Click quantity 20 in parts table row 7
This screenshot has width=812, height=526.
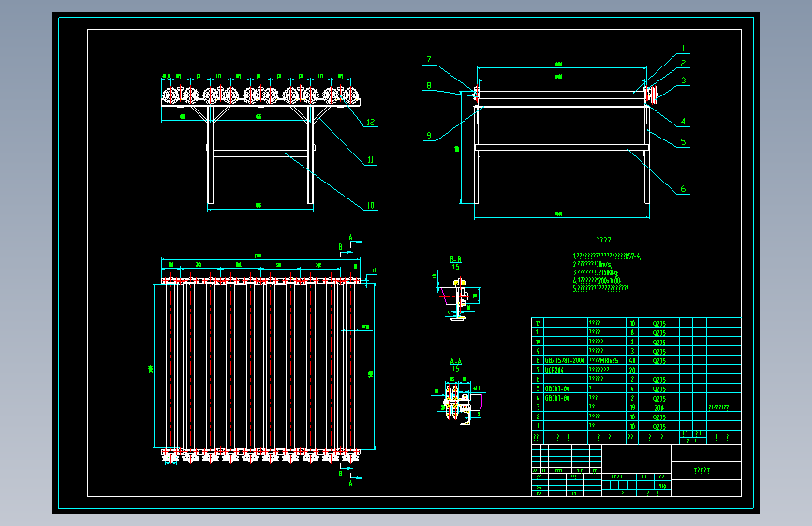coord(632,370)
